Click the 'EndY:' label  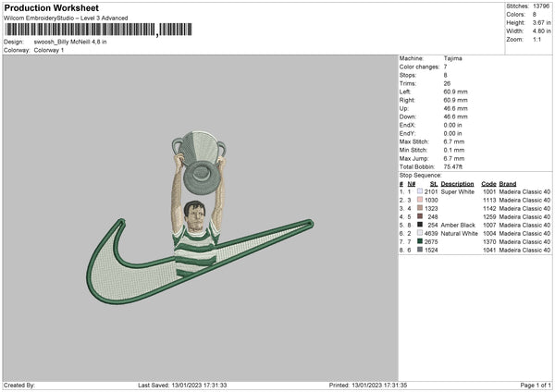407,133
